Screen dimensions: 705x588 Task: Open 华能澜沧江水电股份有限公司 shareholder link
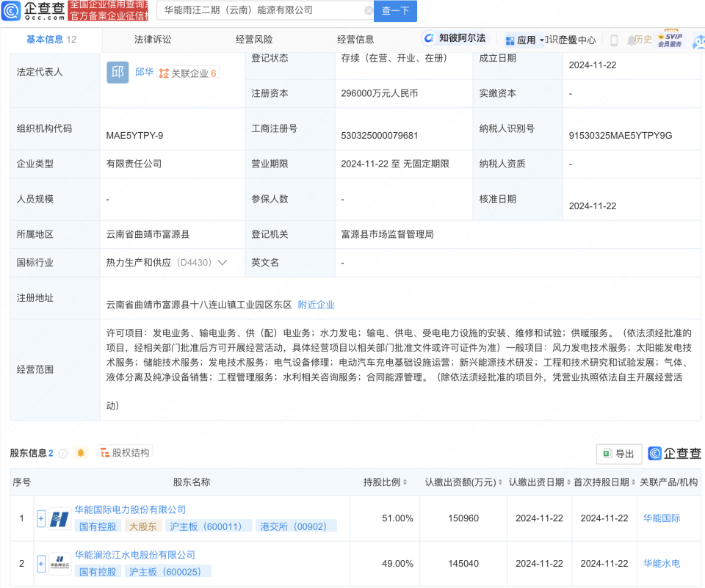(x=135, y=555)
